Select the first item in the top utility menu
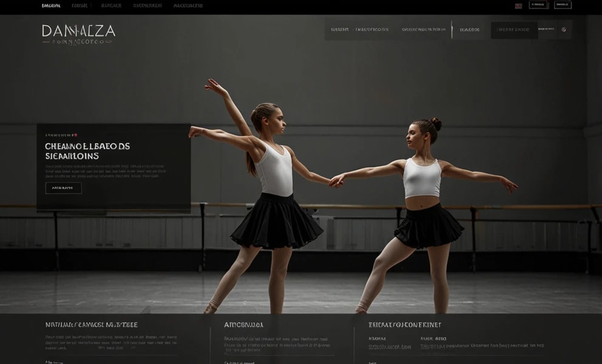Screen dimensions: 602x364 point(50,4)
